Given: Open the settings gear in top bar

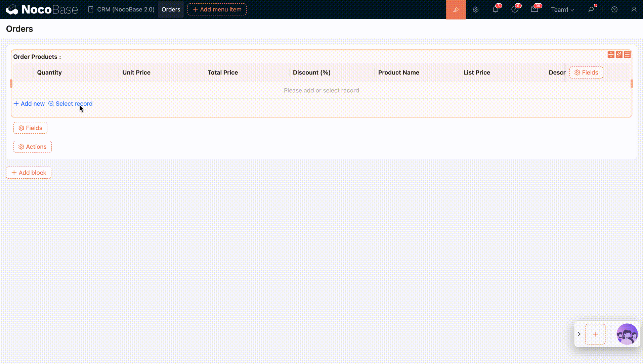Looking at the screenshot, I should coord(475,10).
